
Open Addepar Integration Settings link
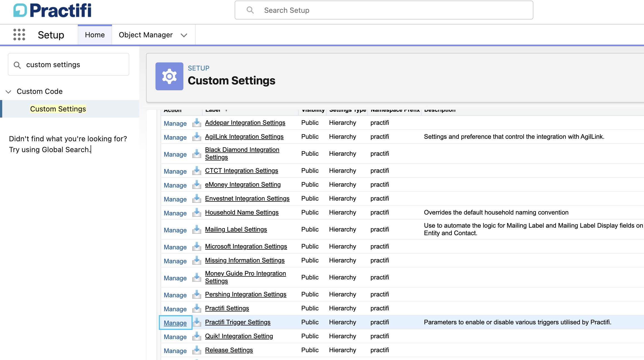245,123
